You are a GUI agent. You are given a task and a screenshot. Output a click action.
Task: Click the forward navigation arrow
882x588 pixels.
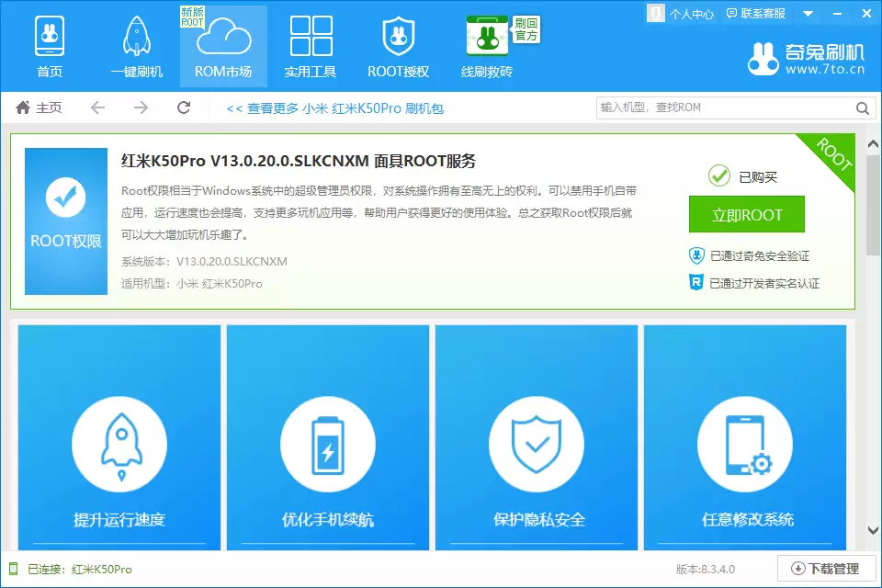point(140,107)
